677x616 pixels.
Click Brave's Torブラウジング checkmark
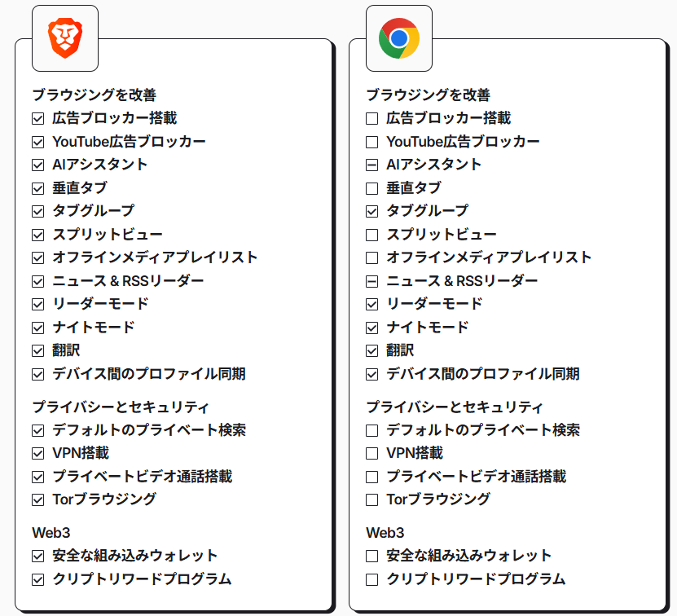click(x=38, y=499)
